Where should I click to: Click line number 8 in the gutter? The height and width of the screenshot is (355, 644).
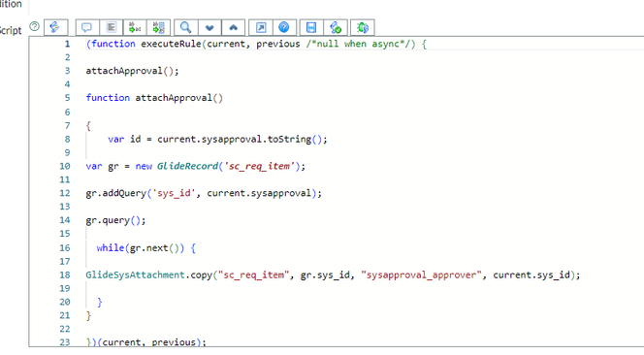67,139
